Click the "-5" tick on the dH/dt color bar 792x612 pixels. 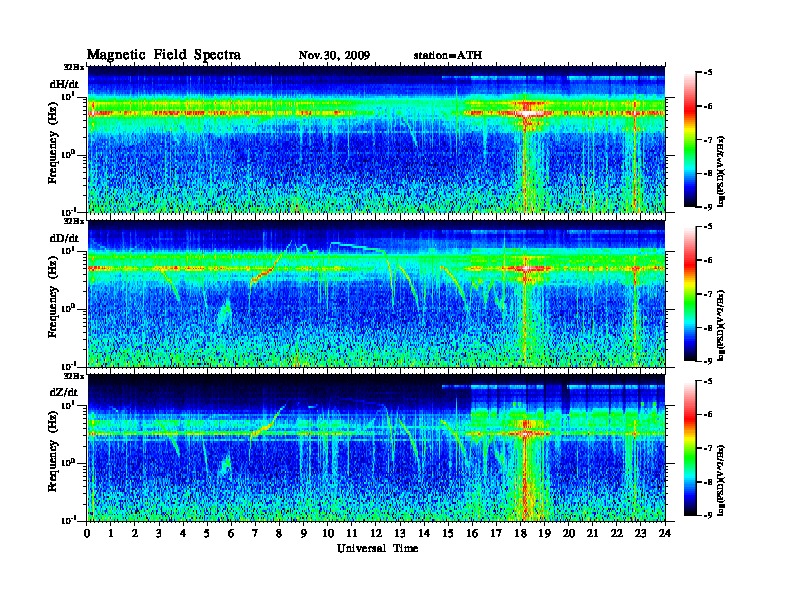[x=708, y=73]
